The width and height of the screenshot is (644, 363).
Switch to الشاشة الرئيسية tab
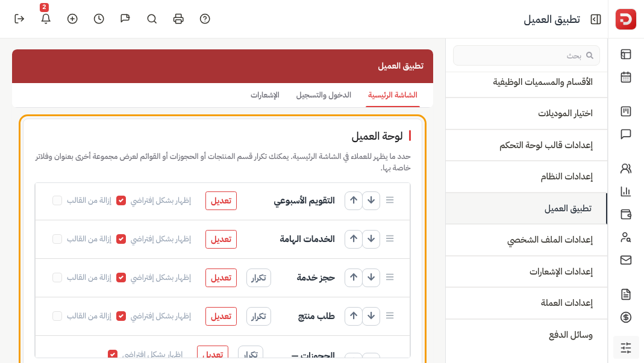point(393,95)
